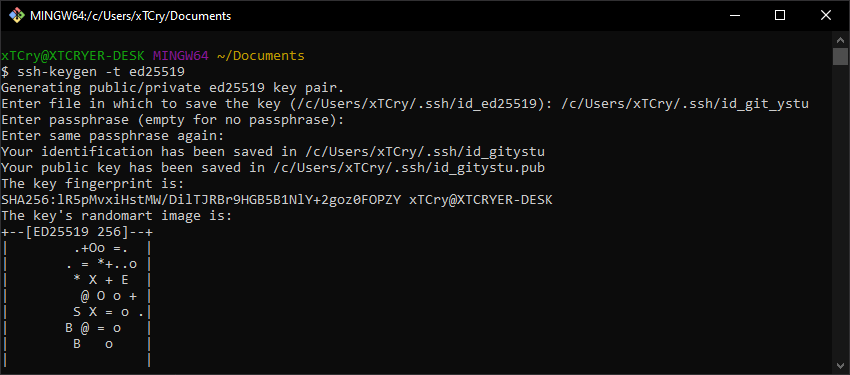Click the Git Bash icon in title bar

[17, 16]
